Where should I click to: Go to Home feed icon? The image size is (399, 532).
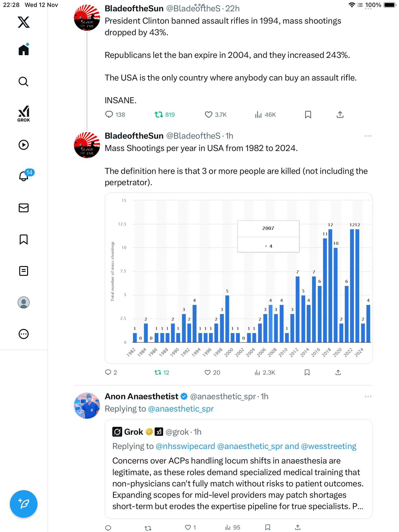click(x=24, y=50)
